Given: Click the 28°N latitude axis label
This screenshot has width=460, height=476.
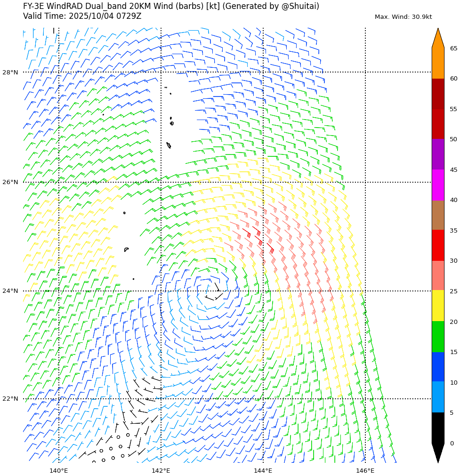Looking at the screenshot, I should point(10,73).
